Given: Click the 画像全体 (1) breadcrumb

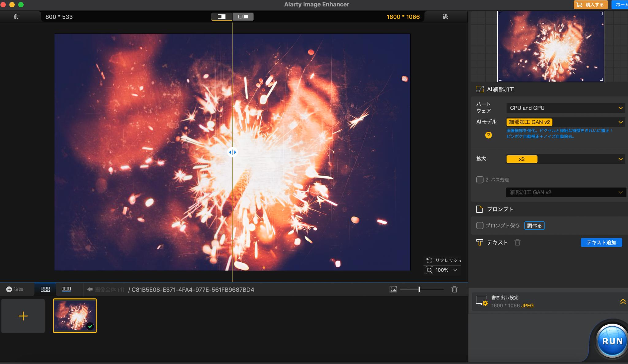Looking at the screenshot, I should [x=109, y=290].
